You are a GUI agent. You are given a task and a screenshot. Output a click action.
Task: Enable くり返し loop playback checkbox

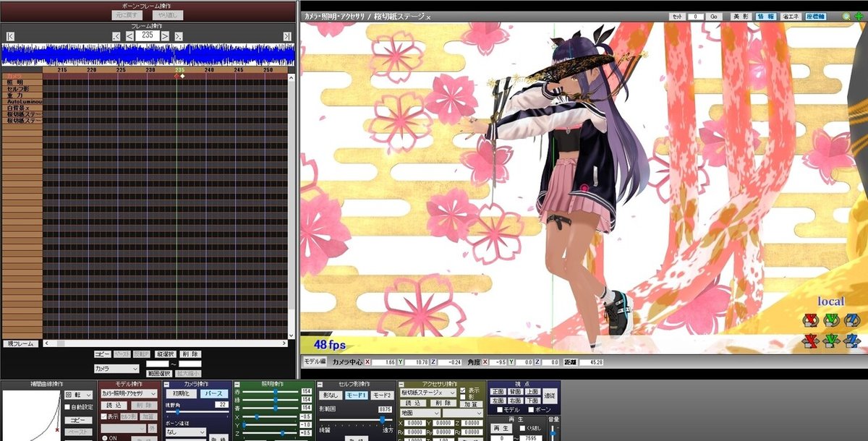522,428
